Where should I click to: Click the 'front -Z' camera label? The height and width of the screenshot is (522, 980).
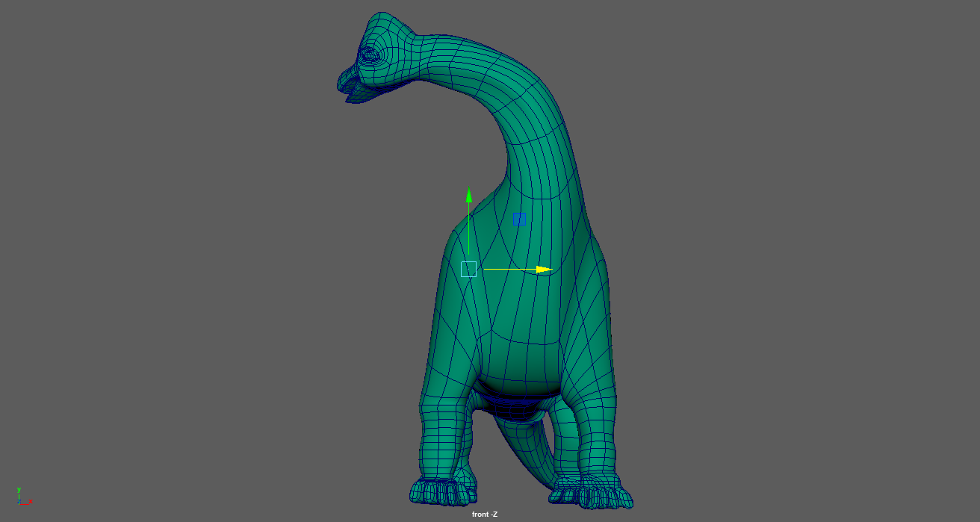(485, 514)
